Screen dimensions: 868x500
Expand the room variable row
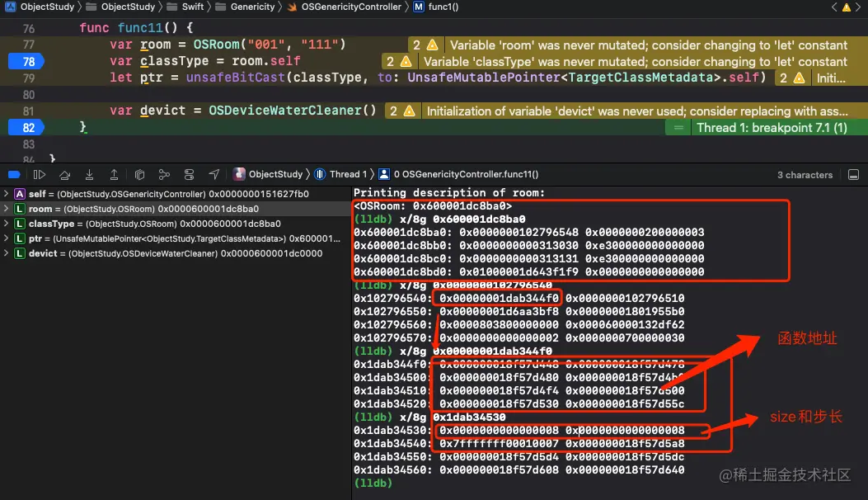coord(6,209)
